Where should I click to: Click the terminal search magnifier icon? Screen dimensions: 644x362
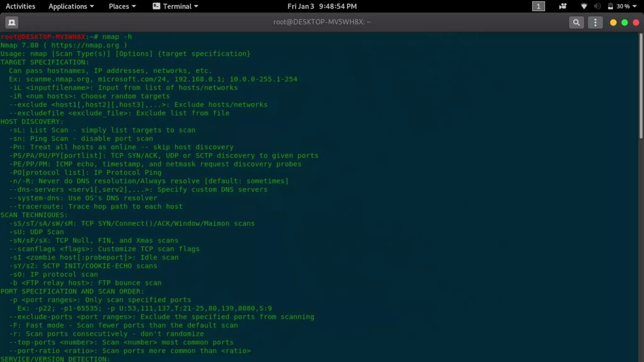[576, 22]
